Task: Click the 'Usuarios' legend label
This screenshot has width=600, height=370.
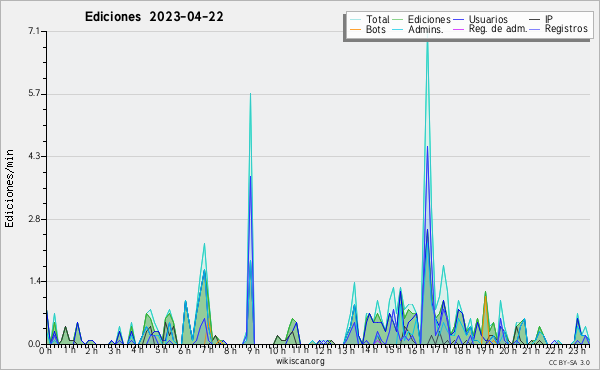Action: (x=488, y=19)
